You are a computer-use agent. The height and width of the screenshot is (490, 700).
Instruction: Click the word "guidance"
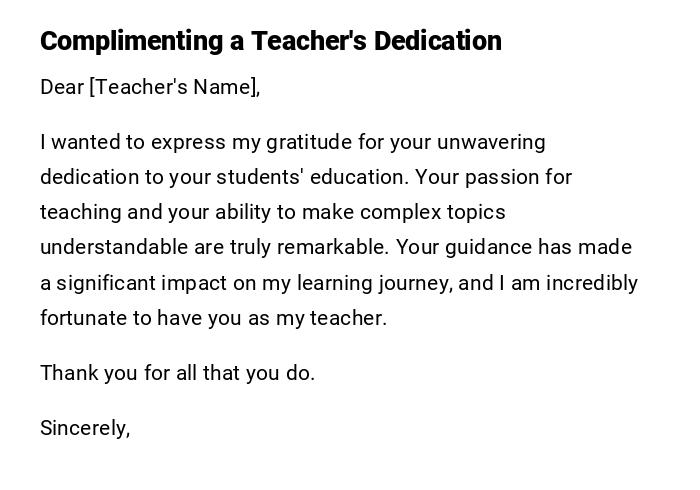coord(488,247)
